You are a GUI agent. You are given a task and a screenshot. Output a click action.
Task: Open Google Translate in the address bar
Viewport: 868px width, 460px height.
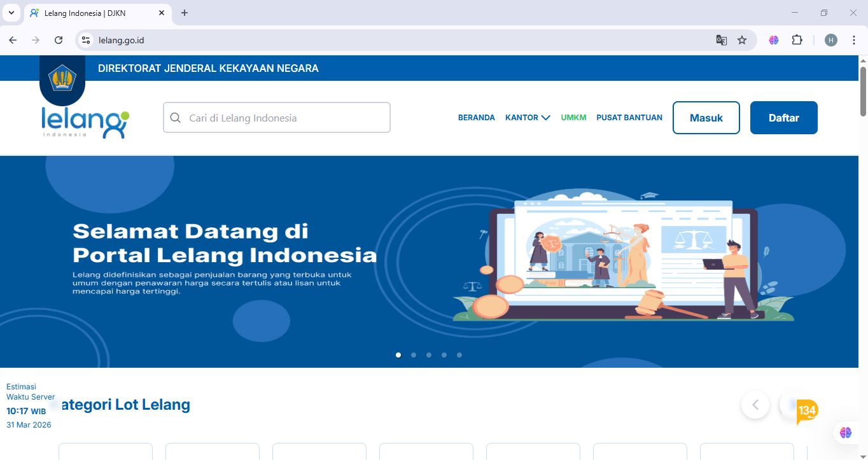pyautogui.click(x=720, y=39)
